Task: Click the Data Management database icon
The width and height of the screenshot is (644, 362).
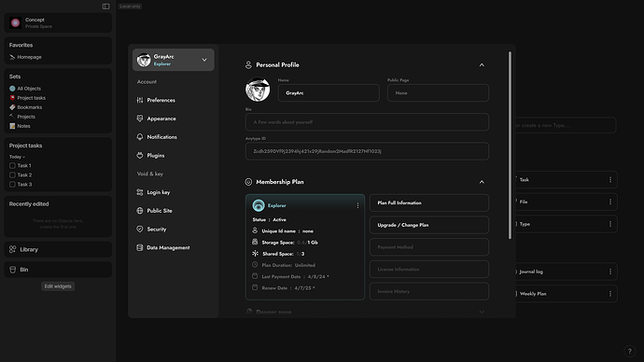Action: point(140,247)
